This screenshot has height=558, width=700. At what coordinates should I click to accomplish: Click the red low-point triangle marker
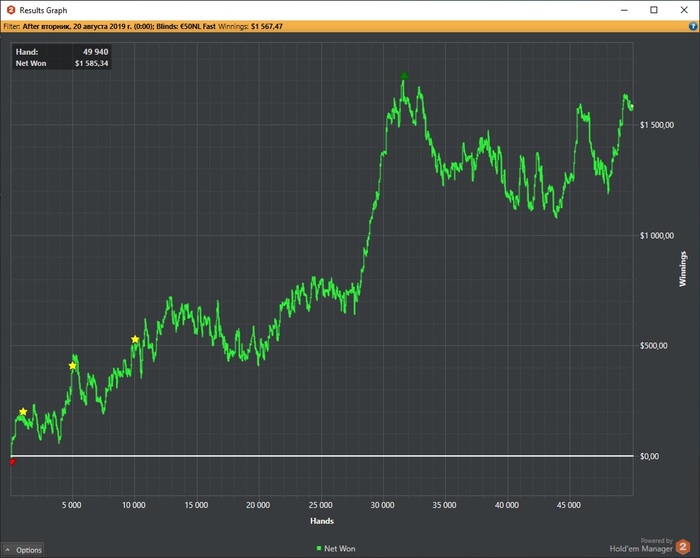(x=12, y=462)
